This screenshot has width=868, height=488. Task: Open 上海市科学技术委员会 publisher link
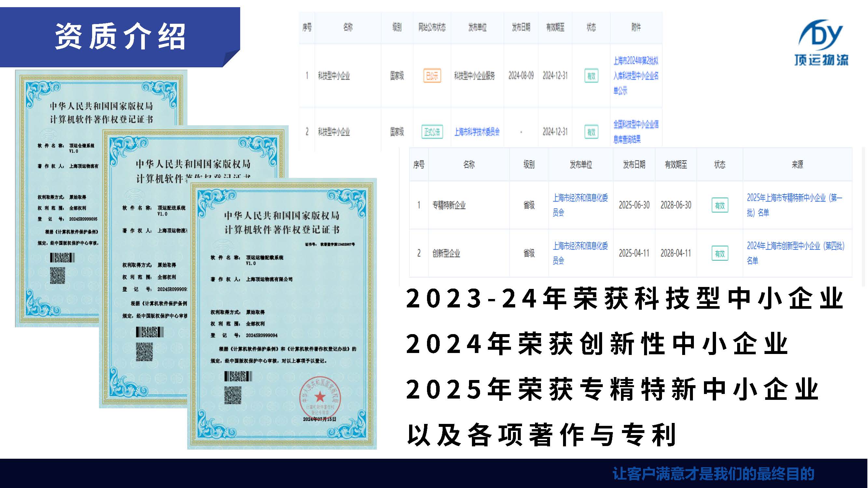(x=476, y=132)
